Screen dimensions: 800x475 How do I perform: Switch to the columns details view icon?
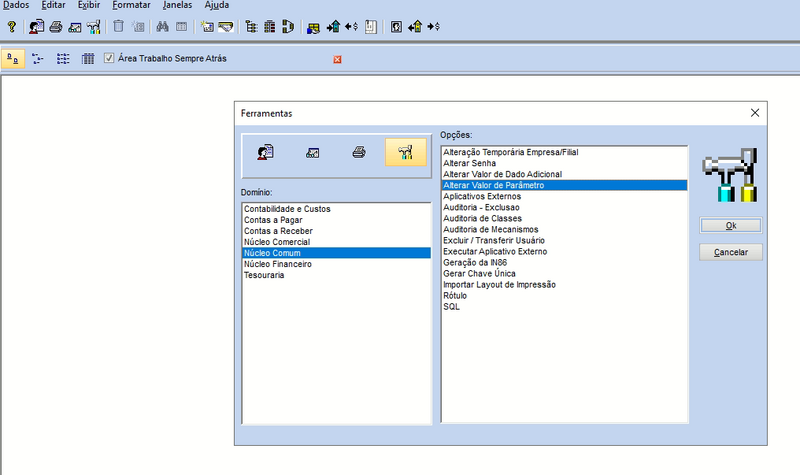tap(88, 59)
